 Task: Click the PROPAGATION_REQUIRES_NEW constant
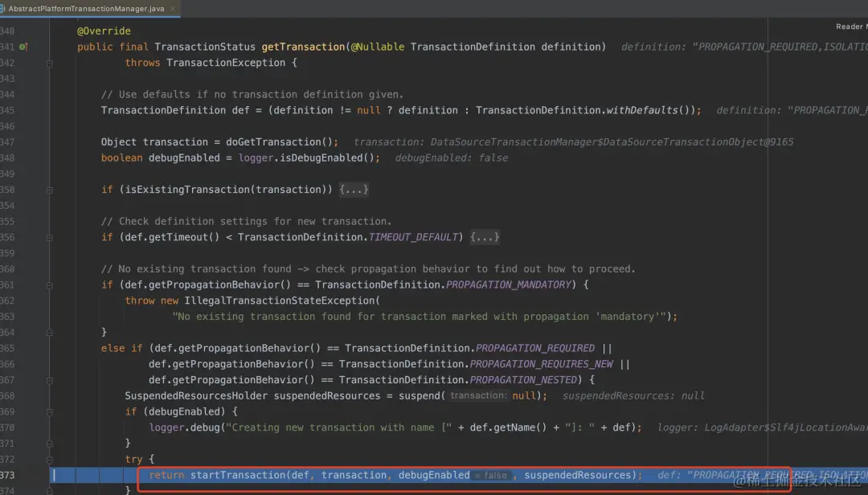coord(542,364)
